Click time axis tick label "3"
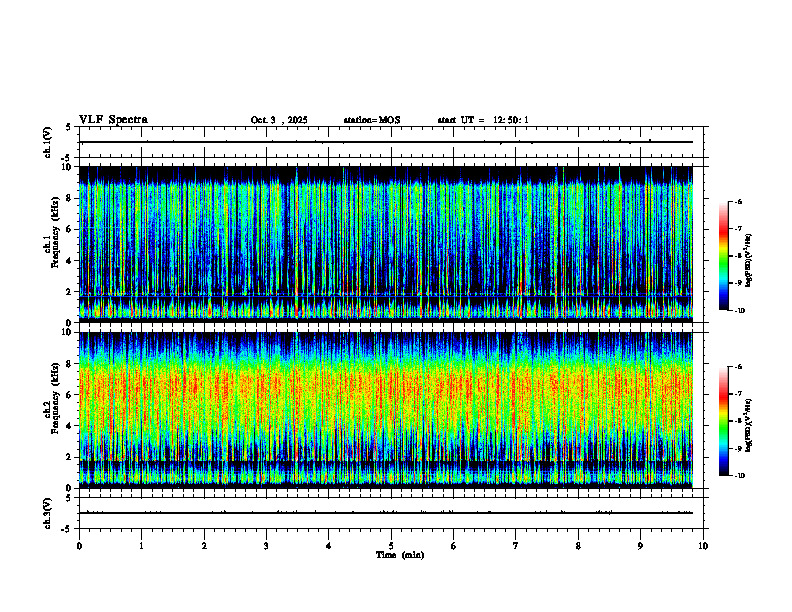The width and height of the screenshot is (792, 612). [266, 546]
